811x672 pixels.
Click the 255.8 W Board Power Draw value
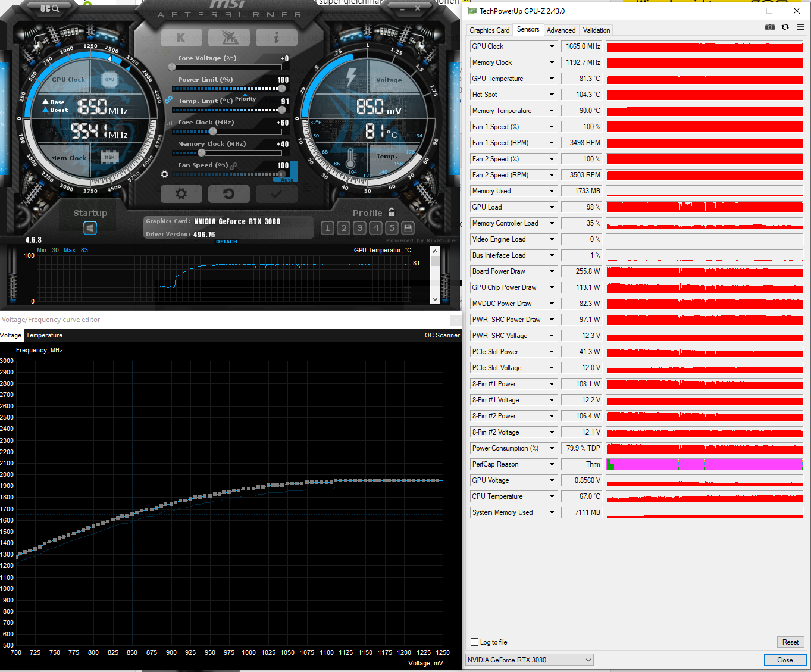(582, 271)
